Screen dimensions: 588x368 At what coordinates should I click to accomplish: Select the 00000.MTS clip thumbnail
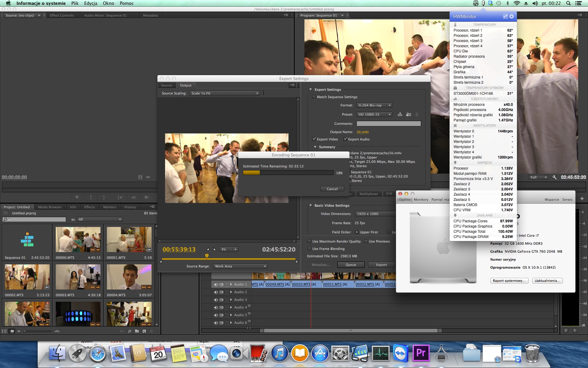(78, 240)
